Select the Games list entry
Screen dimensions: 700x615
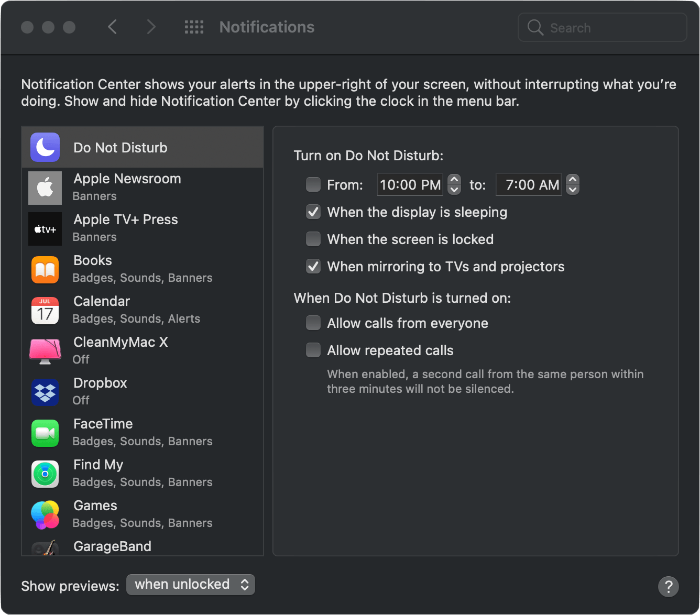pyautogui.click(x=143, y=514)
